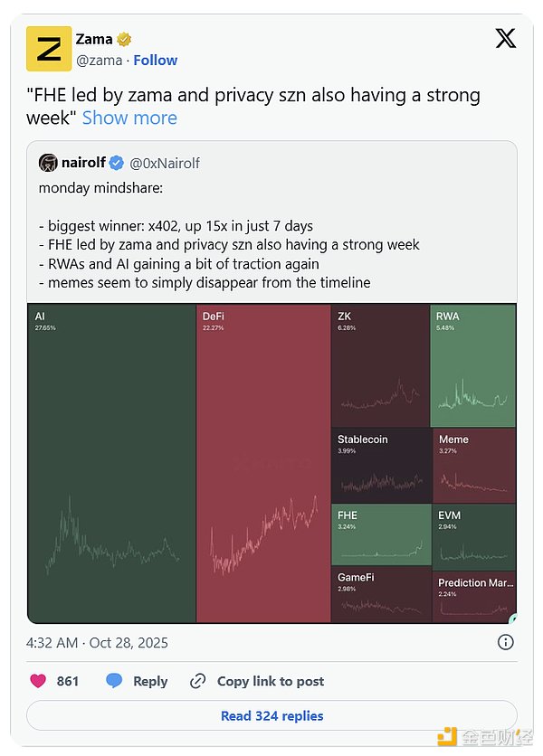Select the red DeFi mindshare tile
The width and height of the screenshot is (543, 756).
click(x=263, y=463)
